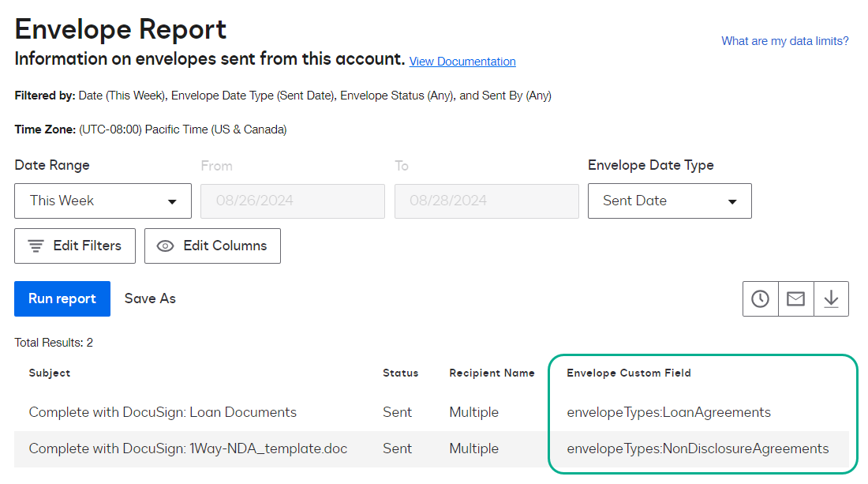Click the To date field
The height and width of the screenshot is (484, 868).
click(486, 201)
